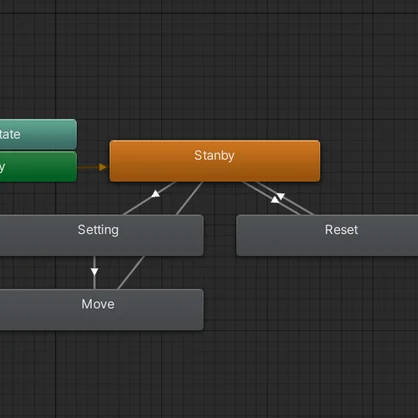Select the teal Any State node
The height and width of the screenshot is (418, 418).
coord(38,134)
